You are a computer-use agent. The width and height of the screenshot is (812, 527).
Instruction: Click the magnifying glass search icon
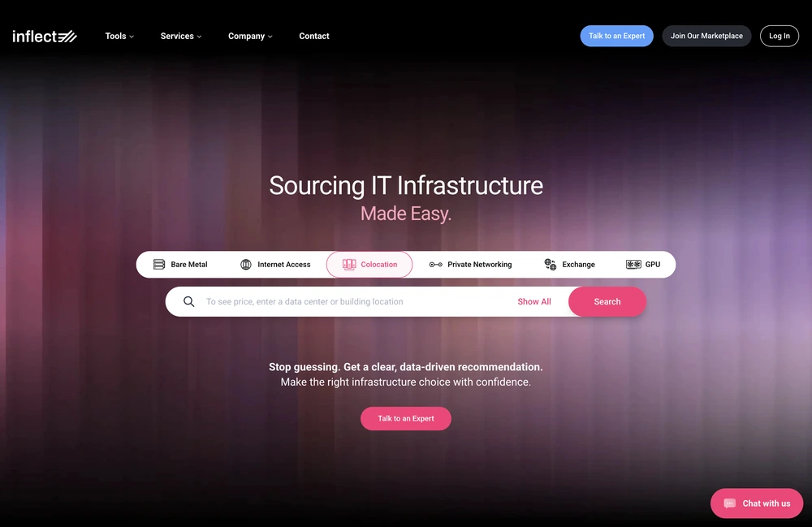(188, 301)
